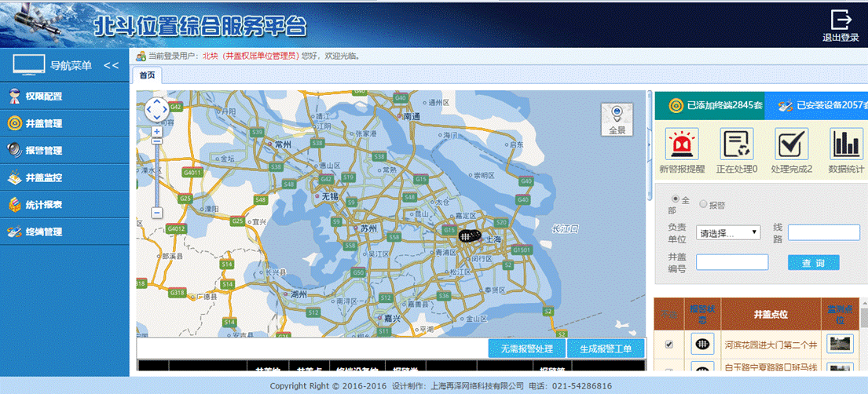Image resolution: width=868 pixels, height=394 pixels.
Task: Uncheck the 河滨花园进大门第二个井 row checkbox
Action: point(669,344)
